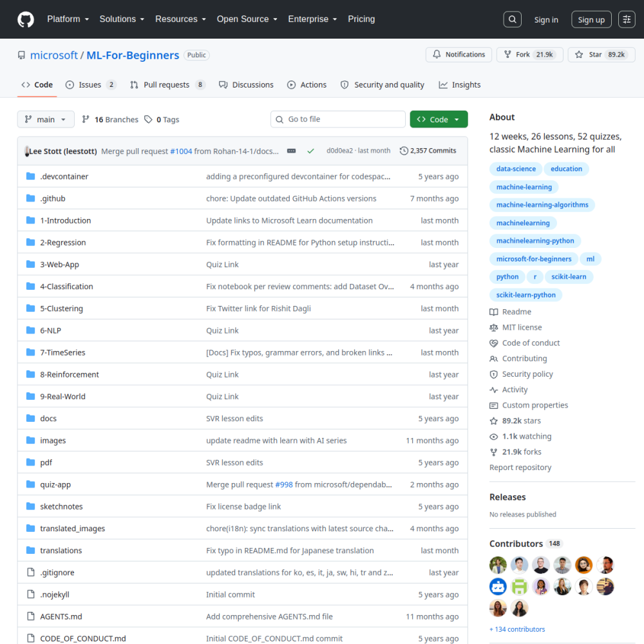644x644 pixels.
Task: Open the Security policy link
Action: point(521,374)
